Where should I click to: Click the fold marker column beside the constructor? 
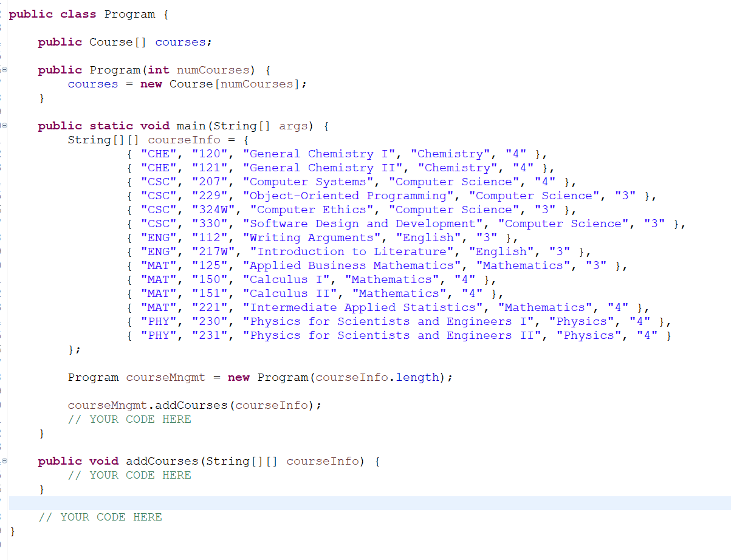[x=3, y=69]
